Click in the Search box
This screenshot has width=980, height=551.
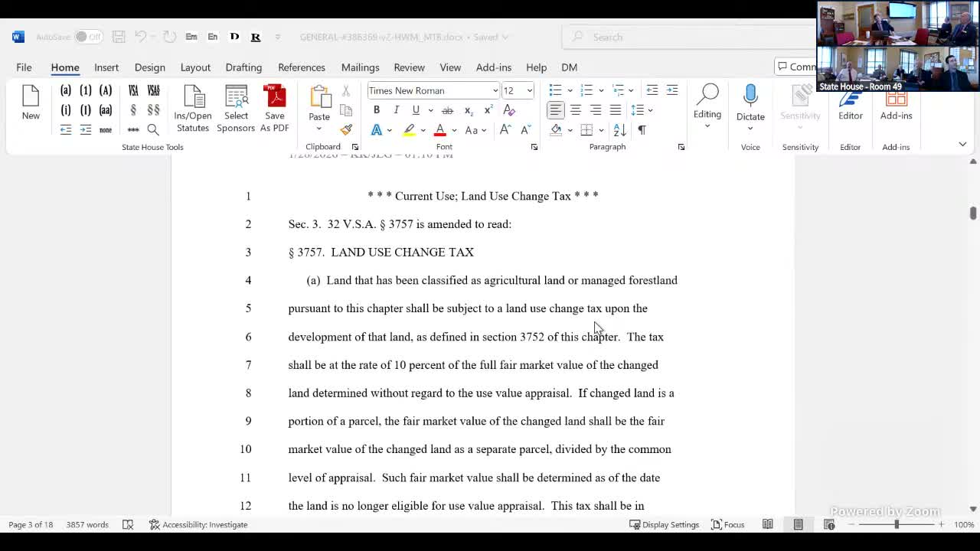[689, 37]
